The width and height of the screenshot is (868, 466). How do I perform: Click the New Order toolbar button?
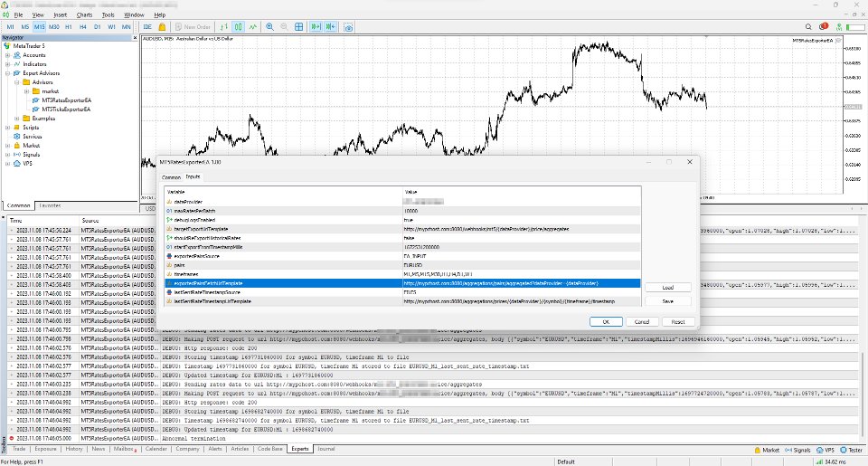193,26
